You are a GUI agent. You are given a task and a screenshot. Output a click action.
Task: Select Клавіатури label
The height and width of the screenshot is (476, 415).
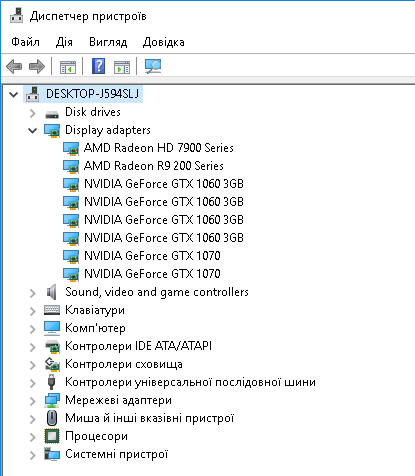[95, 310]
